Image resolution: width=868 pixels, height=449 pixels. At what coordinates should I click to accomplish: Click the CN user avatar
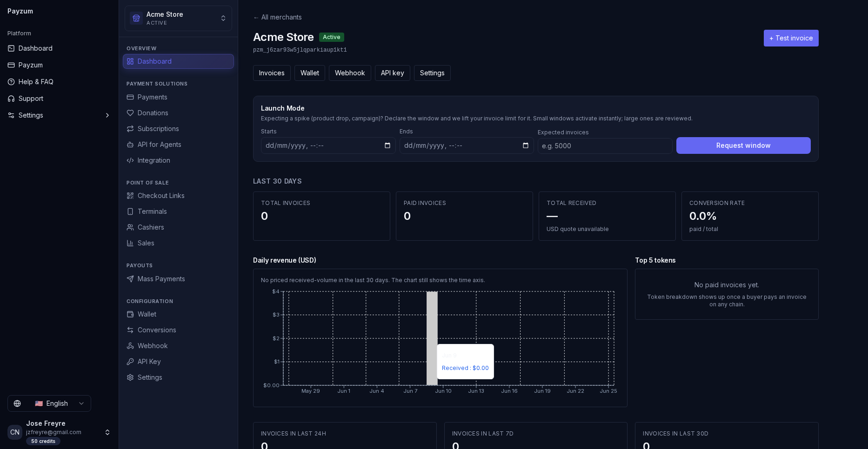pyautogui.click(x=15, y=432)
